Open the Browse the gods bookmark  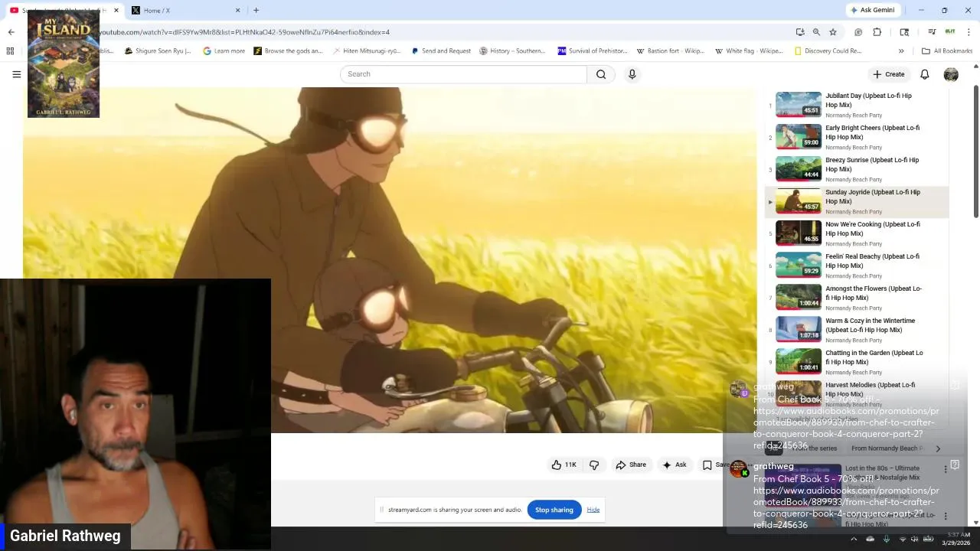click(288, 51)
